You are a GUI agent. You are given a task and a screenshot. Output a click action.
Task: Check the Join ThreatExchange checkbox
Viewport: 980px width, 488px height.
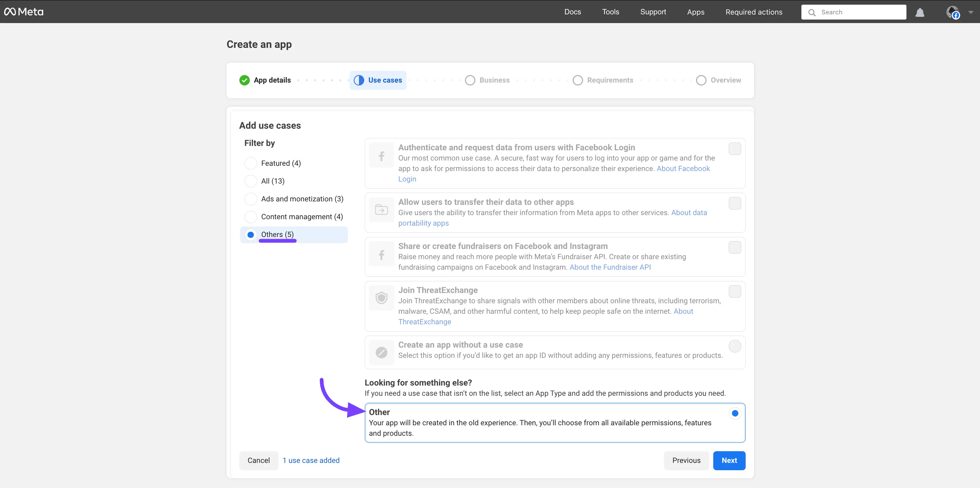tap(735, 292)
